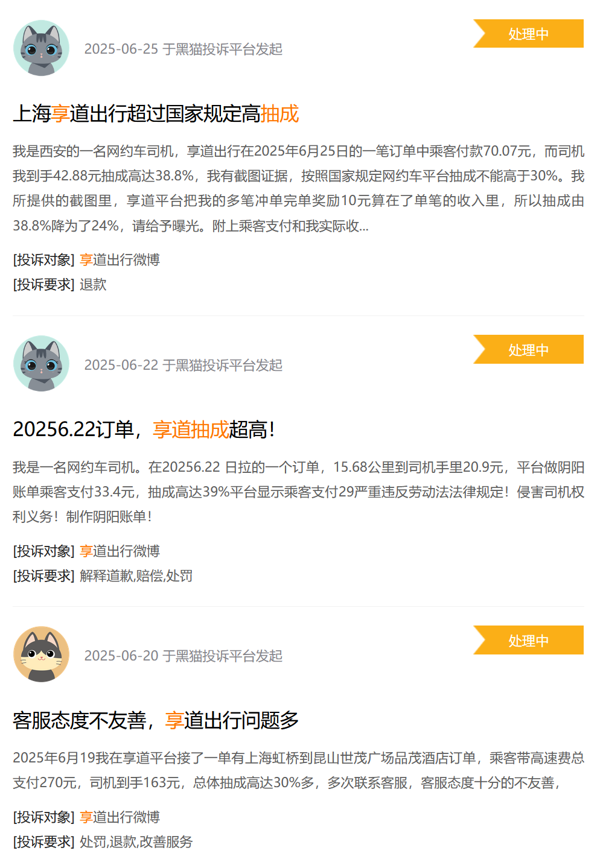Click the 解释道歉,赔偿,处罚 request text

(136, 576)
